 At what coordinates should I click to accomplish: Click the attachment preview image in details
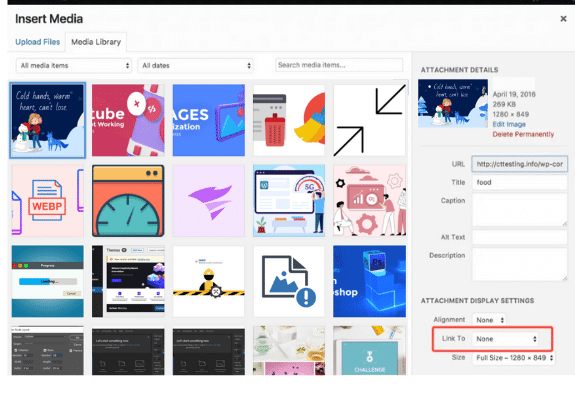(x=453, y=103)
